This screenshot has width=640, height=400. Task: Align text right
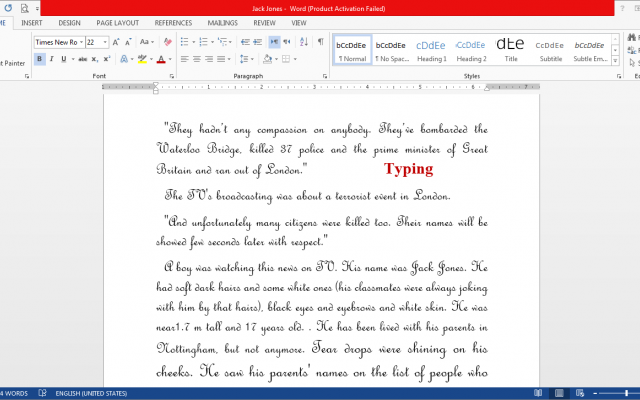coord(209,60)
